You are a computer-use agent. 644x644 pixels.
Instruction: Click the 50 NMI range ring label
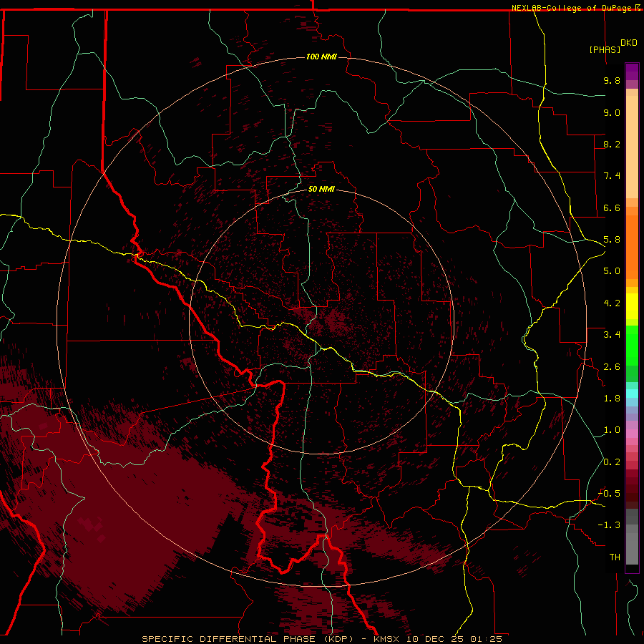point(321,189)
